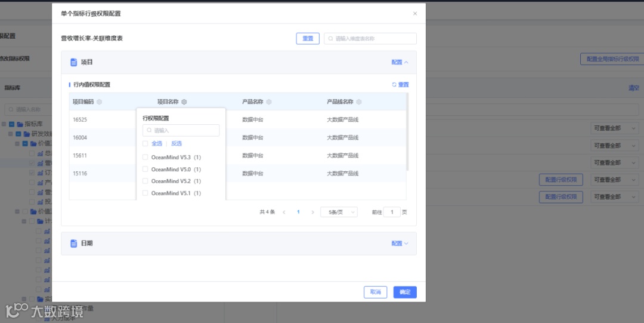The image size is (644, 323).
Task: Open the 5条/页 page size dropdown
Action: click(339, 213)
